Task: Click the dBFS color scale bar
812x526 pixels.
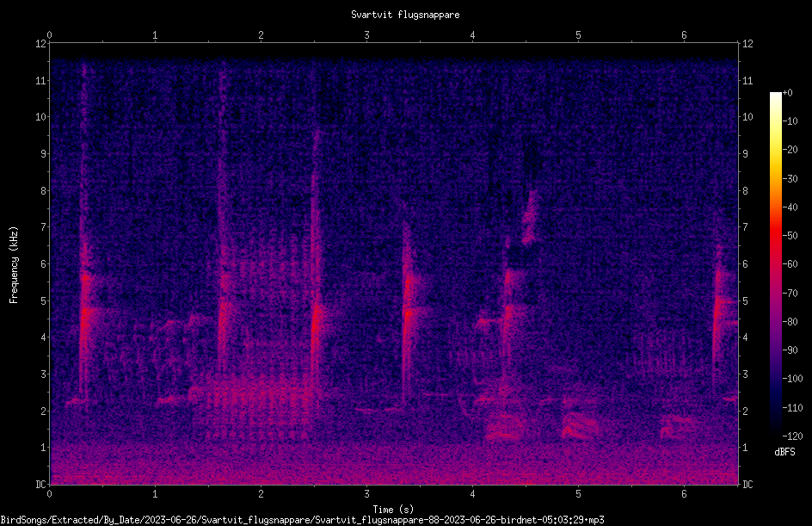Action: (775, 264)
